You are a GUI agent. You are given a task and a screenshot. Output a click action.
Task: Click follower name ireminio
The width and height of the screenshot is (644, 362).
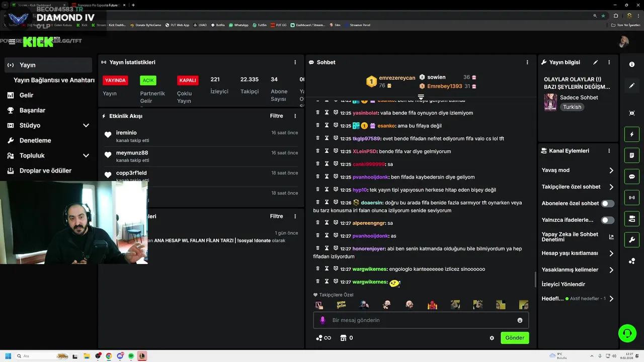(126, 133)
